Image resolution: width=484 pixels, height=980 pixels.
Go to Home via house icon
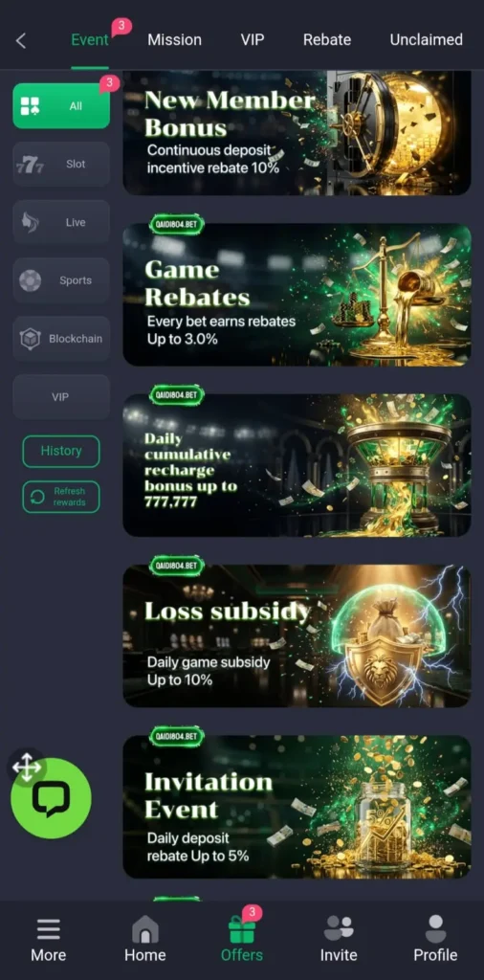coord(144,929)
